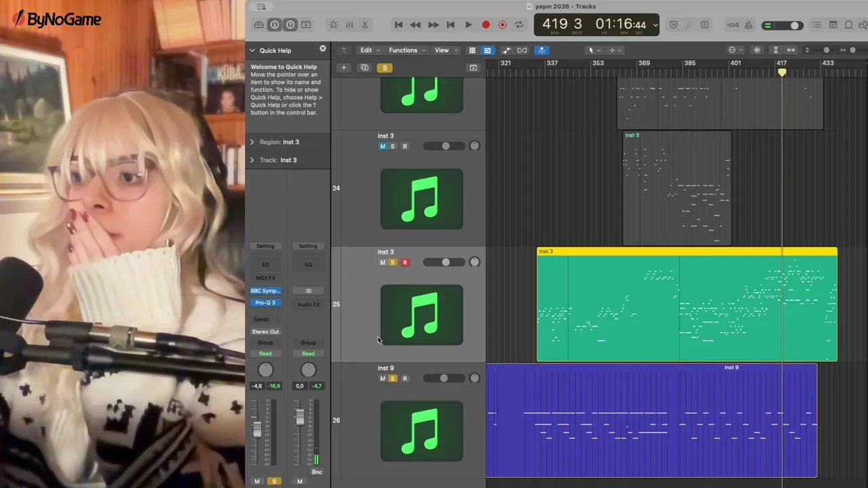868x488 pixels.
Task: Expand Region: Inst 3 disclosure triangle
Action: [x=252, y=142]
